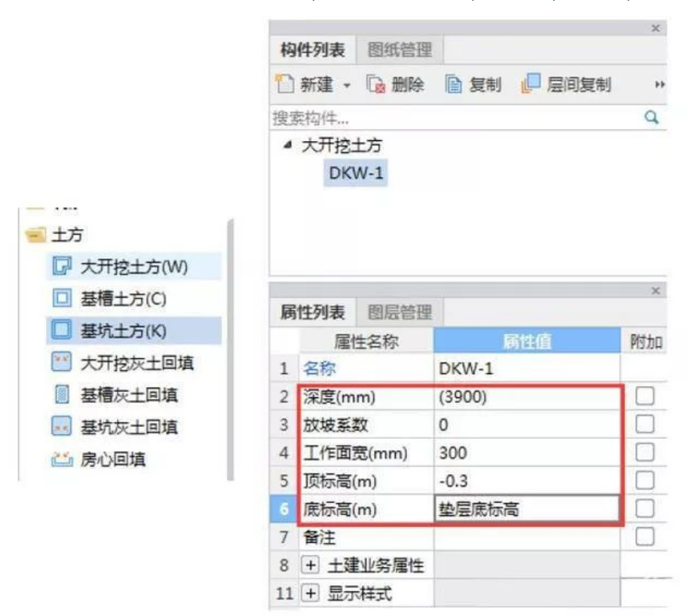This screenshot has width=695, height=616.
Task: Select DKW-1 in the component tree
Action: [356, 173]
